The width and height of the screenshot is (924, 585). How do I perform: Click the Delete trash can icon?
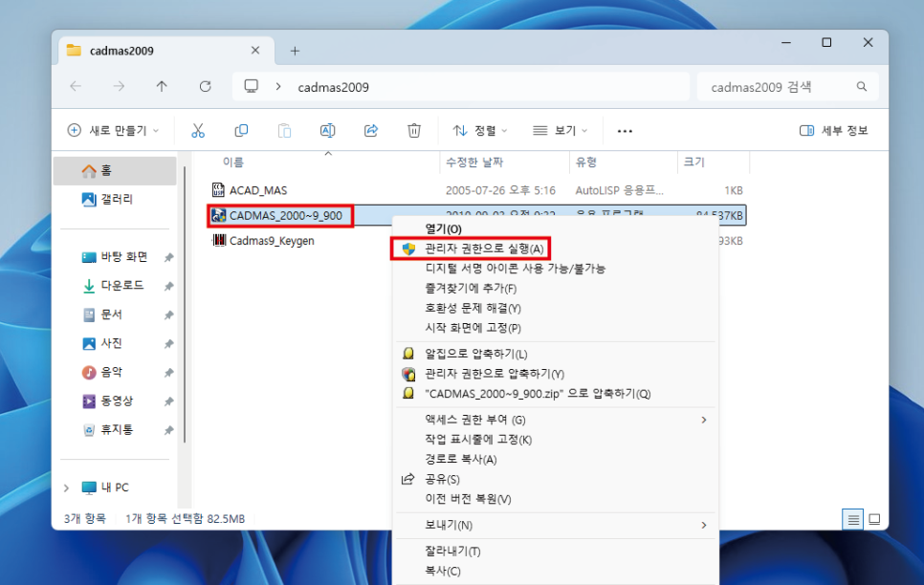(414, 131)
